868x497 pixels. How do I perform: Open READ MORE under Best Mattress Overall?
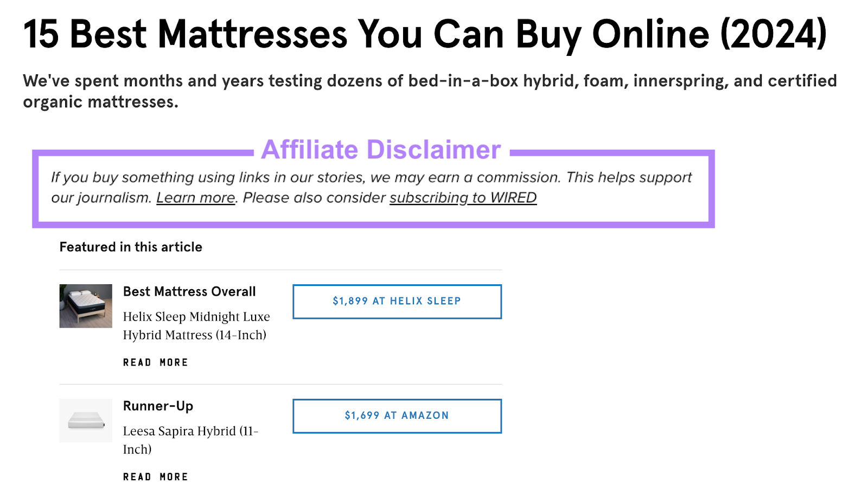pos(156,362)
